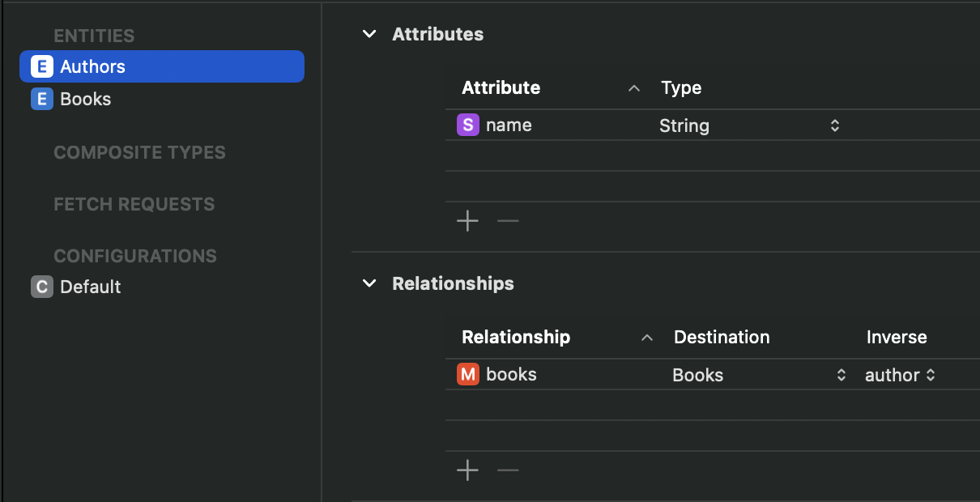Image resolution: width=980 pixels, height=502 pixels.
Task: Remove the attribute with minus button
Action: pyautogui.click(x=508, y=221)
